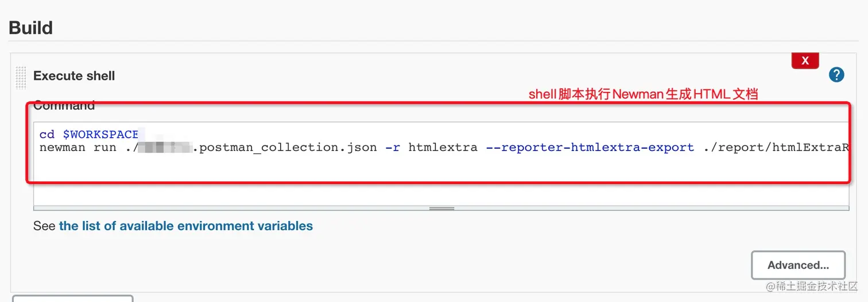The height and width of the screenshot is (302, 868).
Task: Click the 稀土掘金技术社区 watermark
Action: click(811, 286)
